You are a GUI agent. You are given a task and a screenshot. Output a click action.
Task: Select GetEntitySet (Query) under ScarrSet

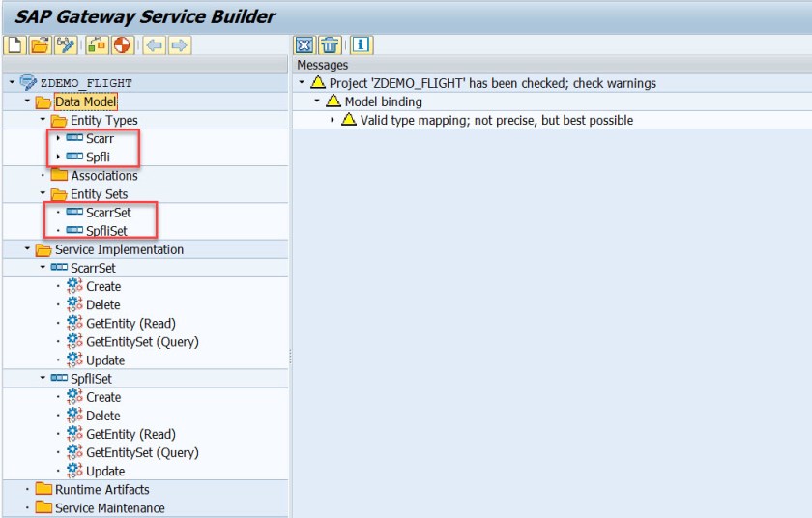[142, 342]
